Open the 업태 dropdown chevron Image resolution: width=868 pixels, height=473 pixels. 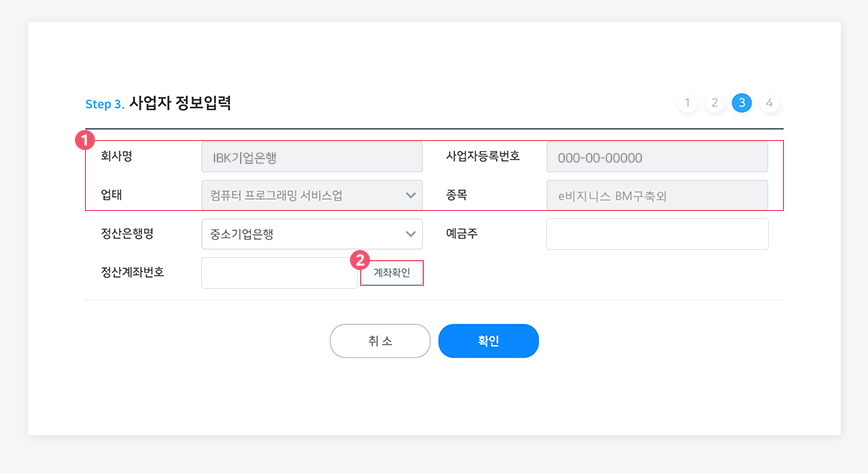pyautogui.click(x=410, y=196)
